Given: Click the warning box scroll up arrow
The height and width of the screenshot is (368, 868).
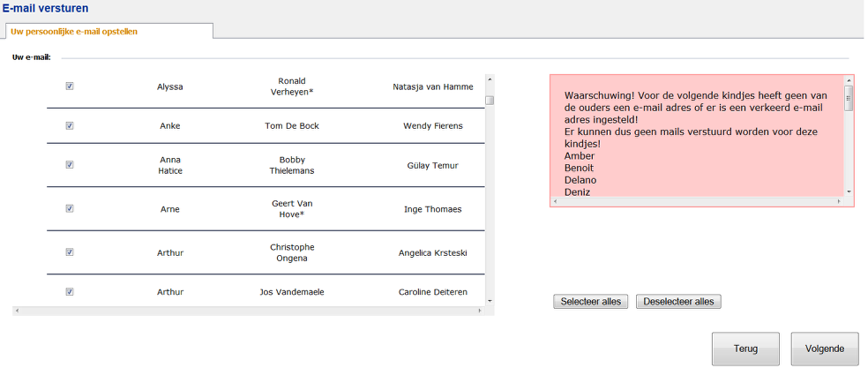Looking at the screenshot, I should [849, 80].
